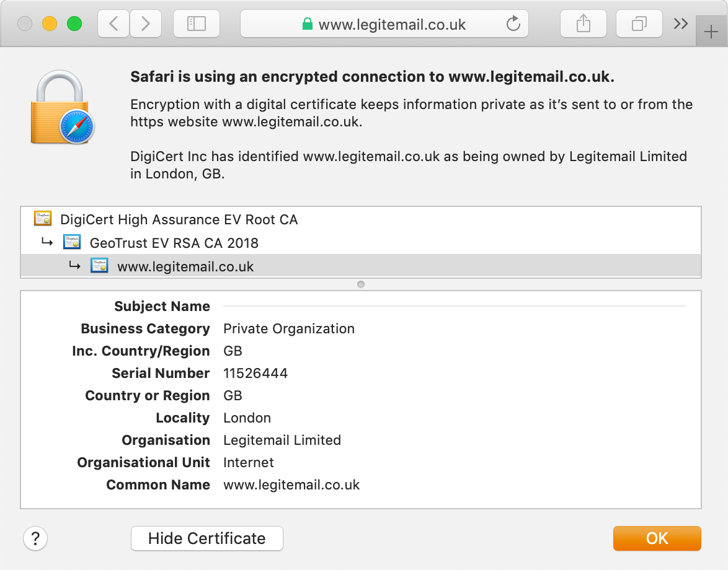This screenshot has height=570, width=728.
Task: Click the Inc. Country/Region value GB
Action: pyautogui.click(x=233, y=351)
